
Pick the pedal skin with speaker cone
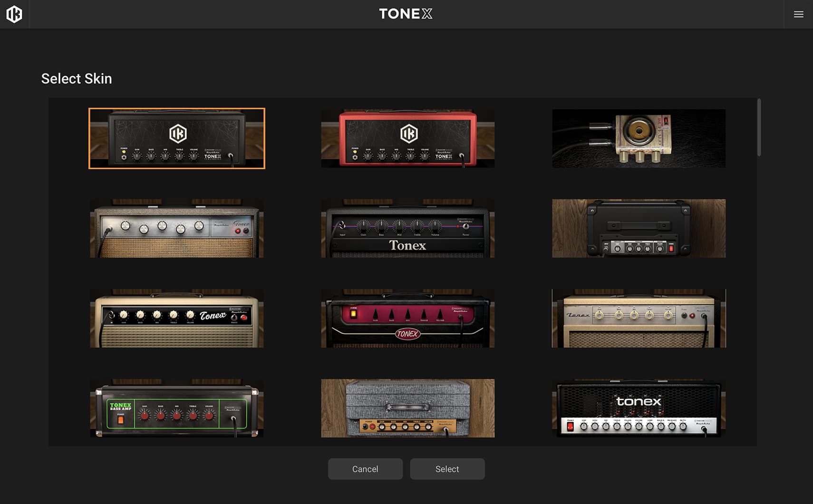coord(639,138)
